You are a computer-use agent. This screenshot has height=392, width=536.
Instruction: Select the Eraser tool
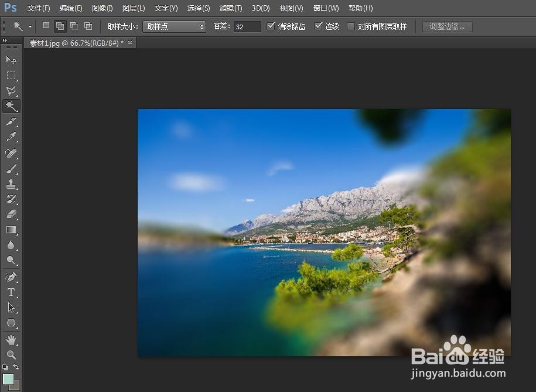[x=11, y=214]
